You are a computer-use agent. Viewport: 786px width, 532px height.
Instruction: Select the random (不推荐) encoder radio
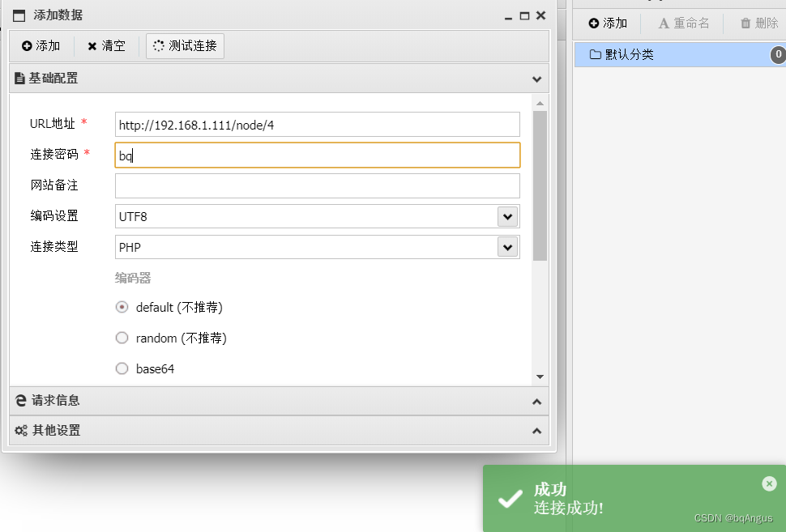click(x=122, y=338)
